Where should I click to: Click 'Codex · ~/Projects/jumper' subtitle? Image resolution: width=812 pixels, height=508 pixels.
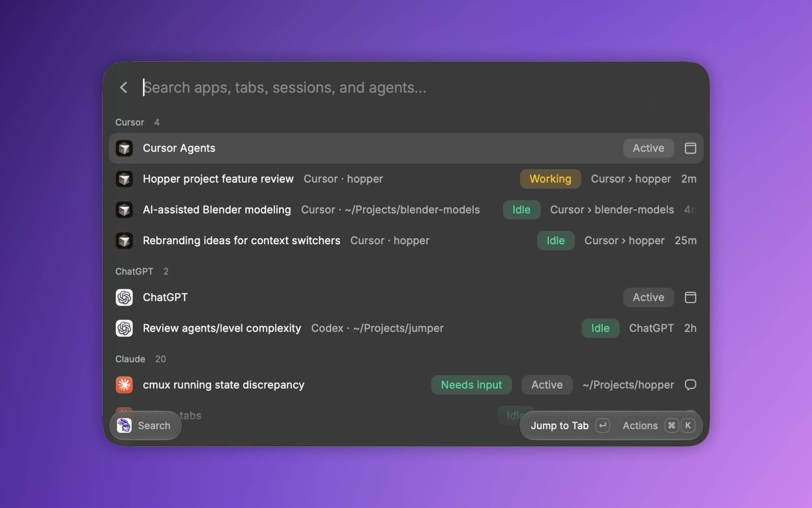point(377,328)
